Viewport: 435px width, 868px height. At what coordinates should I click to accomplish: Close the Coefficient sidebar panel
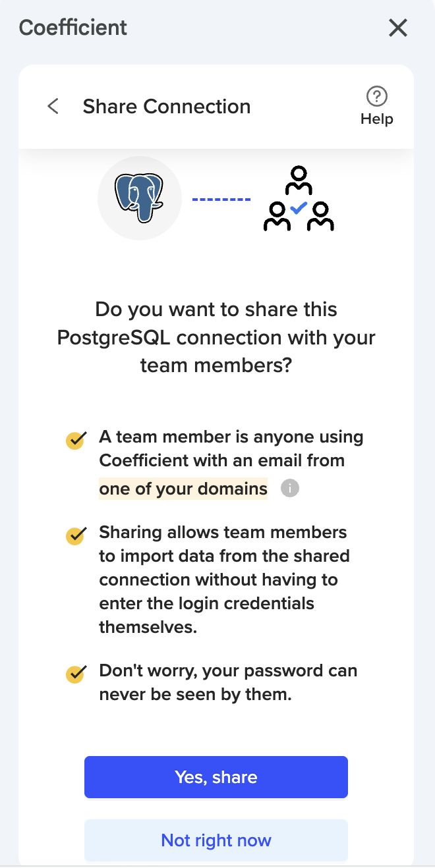pyautogui.click(x=398, y=28)
